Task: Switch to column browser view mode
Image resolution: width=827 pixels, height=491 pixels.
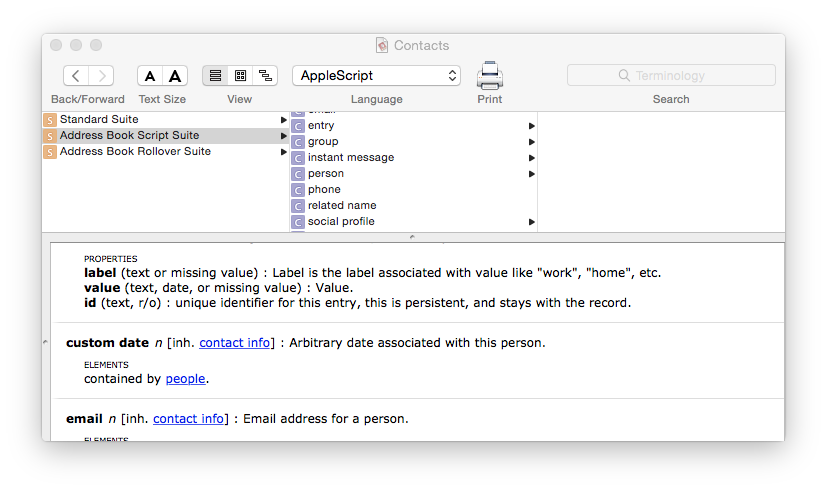Action: 240,76
